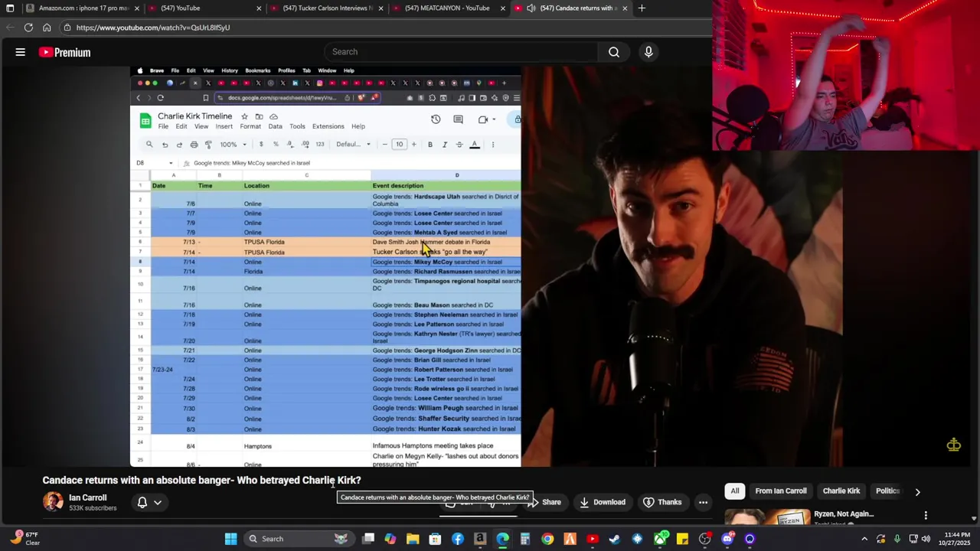Click the address bar URL
The width and height of the screenshot is (980, 551).
point(153,28)
